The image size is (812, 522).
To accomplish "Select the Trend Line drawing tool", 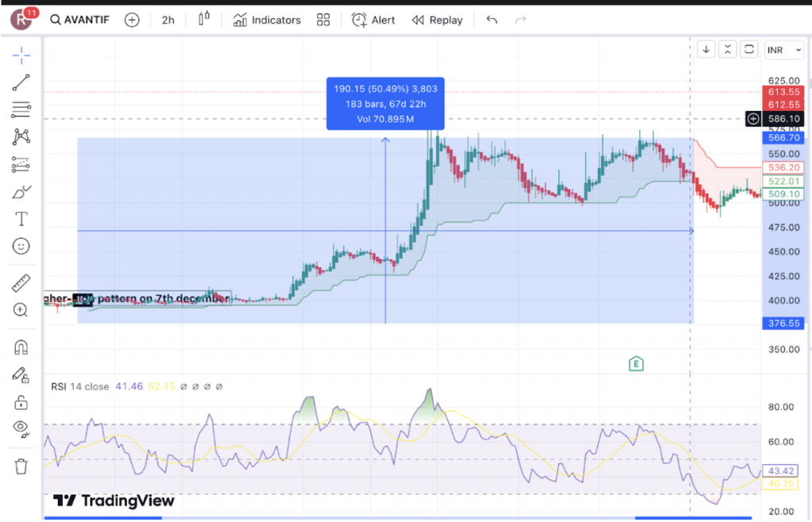I will click(x=21, y=83).
